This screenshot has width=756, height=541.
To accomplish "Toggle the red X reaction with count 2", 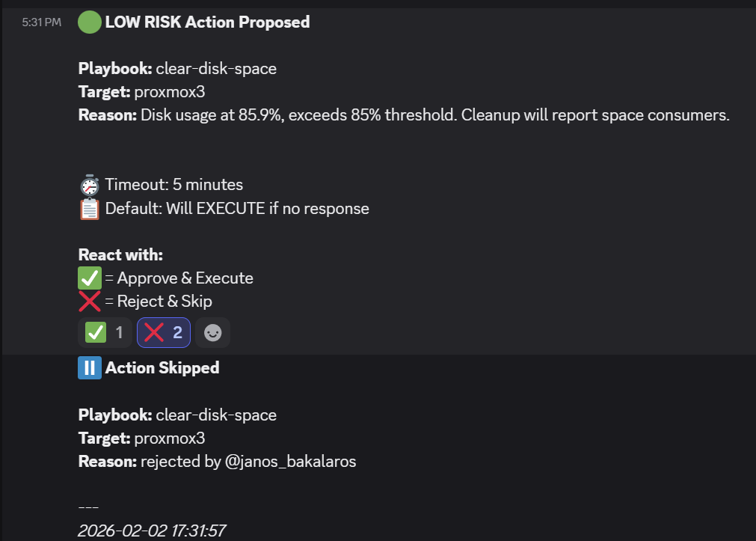I will point(164,333).
